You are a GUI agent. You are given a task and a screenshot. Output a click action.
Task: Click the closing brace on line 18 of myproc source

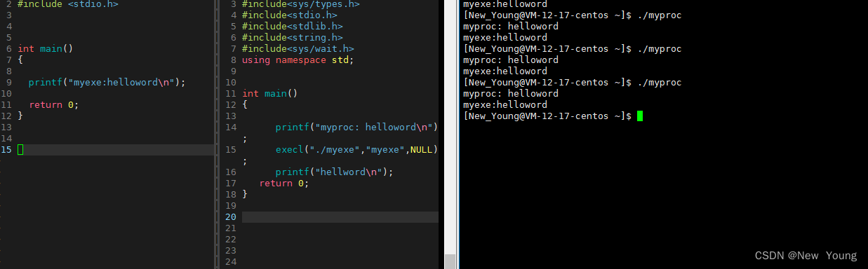tap(245, 195)
